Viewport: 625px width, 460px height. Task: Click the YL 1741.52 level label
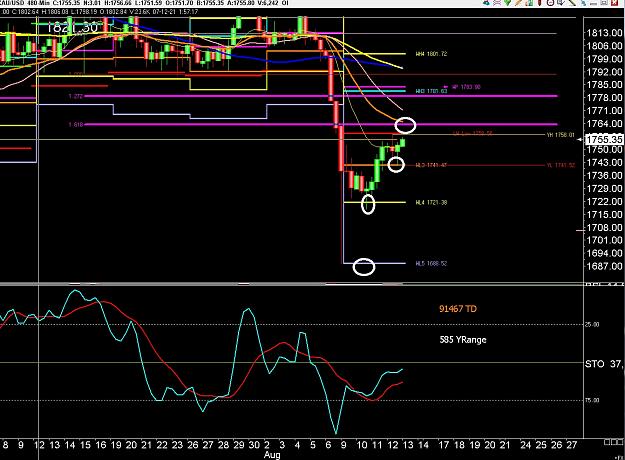click(x=560, y=165)
